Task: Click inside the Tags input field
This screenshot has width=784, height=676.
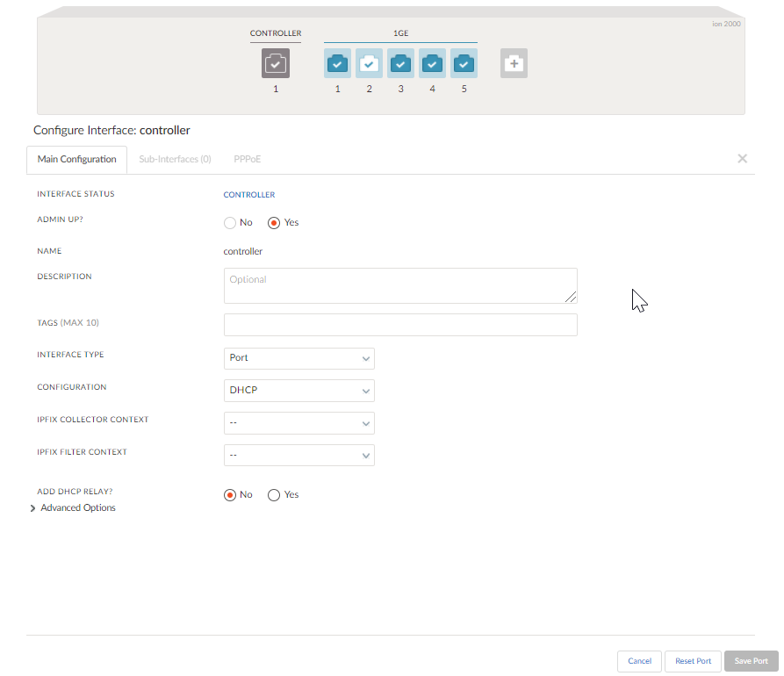Action: [400, 325]
